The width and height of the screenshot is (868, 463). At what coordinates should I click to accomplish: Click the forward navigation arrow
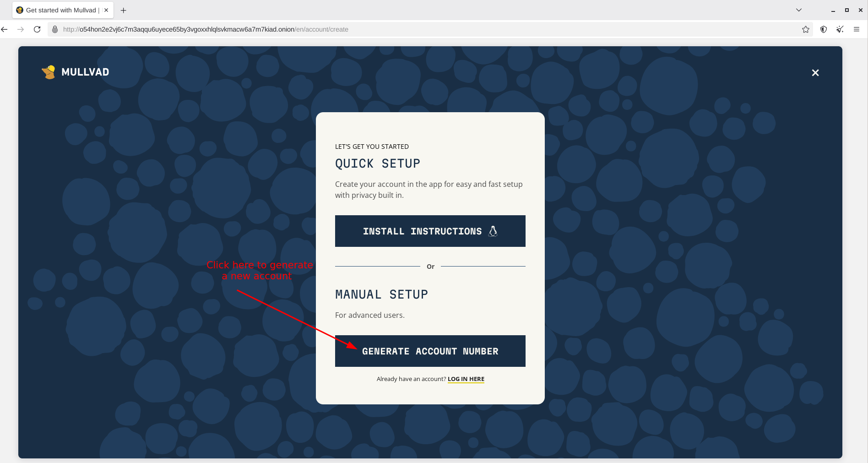(21, 29)
